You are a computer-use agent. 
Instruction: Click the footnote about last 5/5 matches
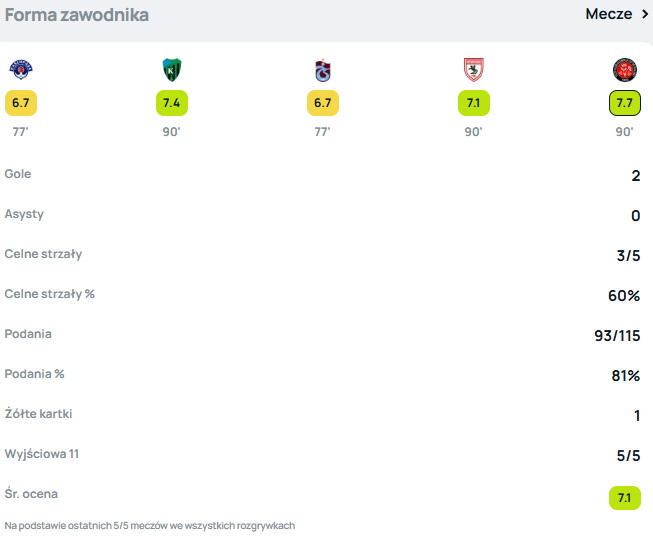coord(150,526)
